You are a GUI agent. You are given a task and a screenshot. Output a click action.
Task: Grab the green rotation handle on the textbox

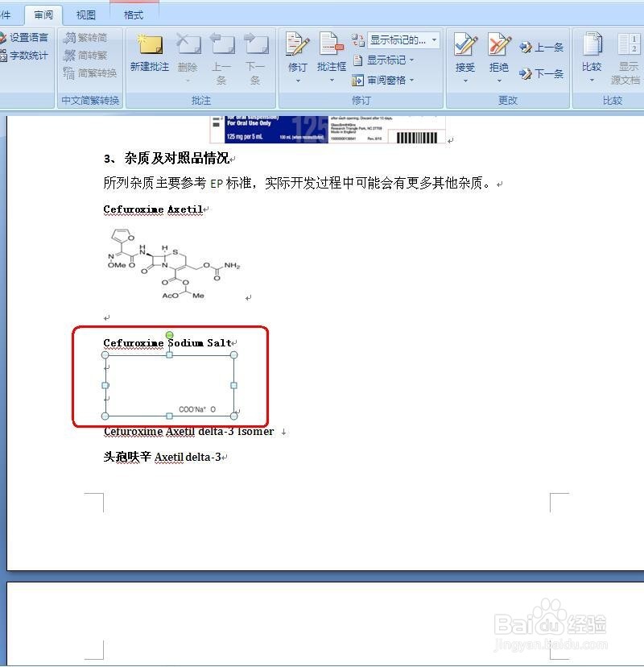point(169,335)
